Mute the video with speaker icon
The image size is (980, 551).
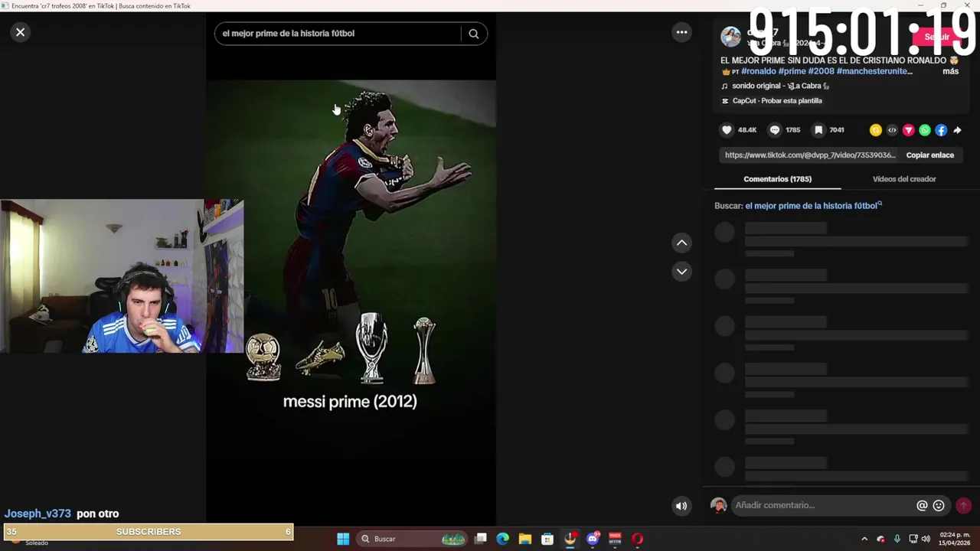pyautogui.click(x=681, y=506)
